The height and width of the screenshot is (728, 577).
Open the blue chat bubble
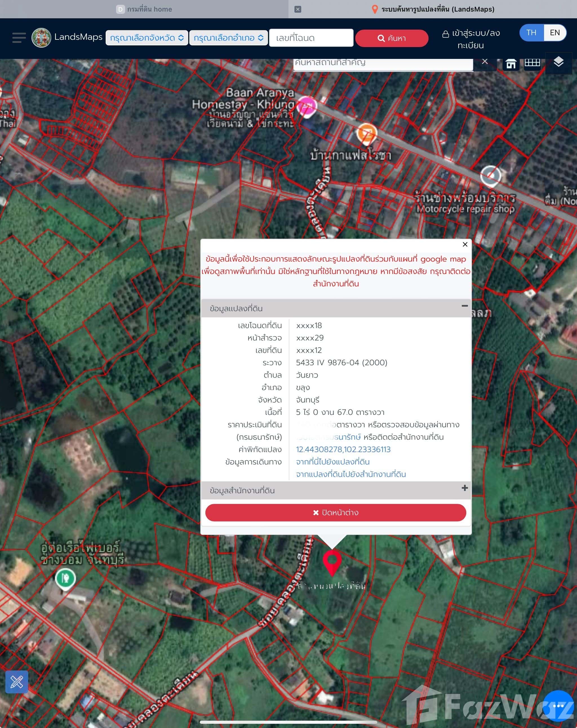point(558,706)
